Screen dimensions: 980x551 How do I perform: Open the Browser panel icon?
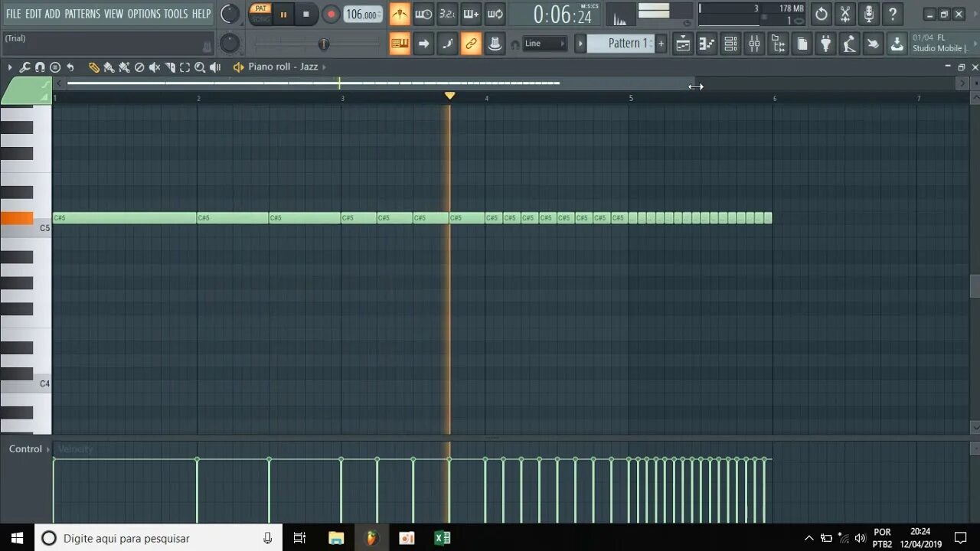(778, 44)
